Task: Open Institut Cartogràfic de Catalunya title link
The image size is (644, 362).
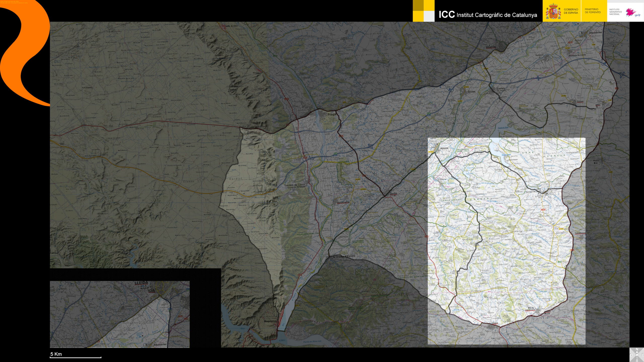Action: pyautogui.click(x=488, y=15)
